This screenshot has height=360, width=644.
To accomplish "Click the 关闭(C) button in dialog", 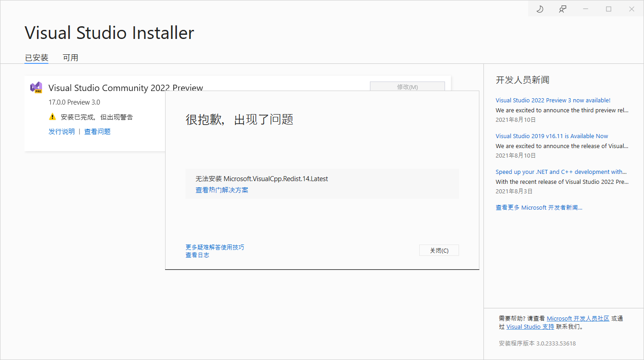I will [x=439, y=250].
